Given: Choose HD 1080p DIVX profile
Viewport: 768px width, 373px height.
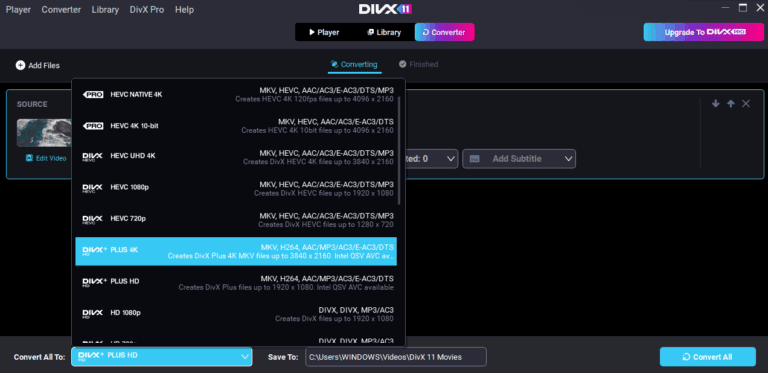Looking at the screenshot, I should click(236, 314).
